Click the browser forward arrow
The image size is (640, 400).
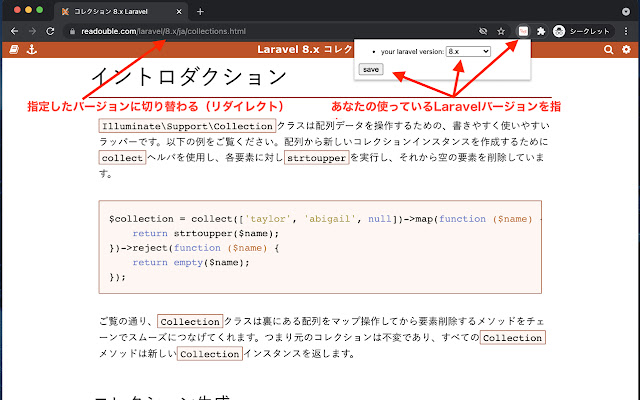pyautogui.click(x=32, y=31)
